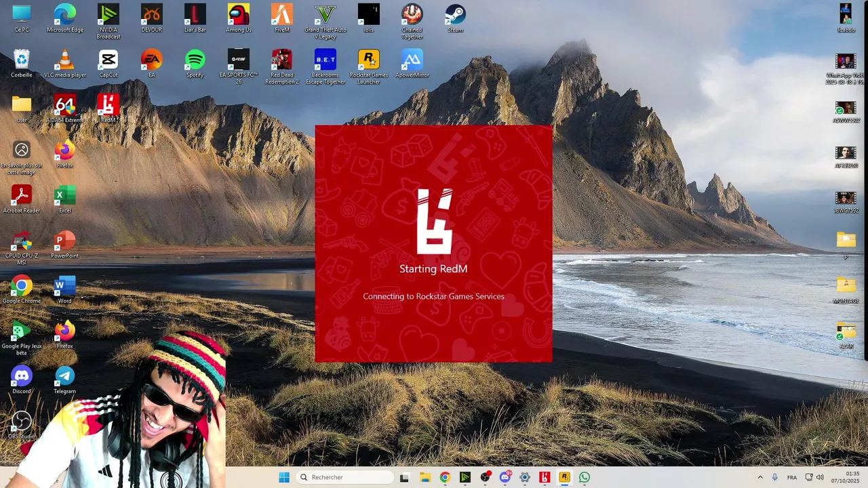This screenshot has height=488, width=868.
Task: Select the AIDA64 Extreme desktop icon
Action: [x=65, y=108]
